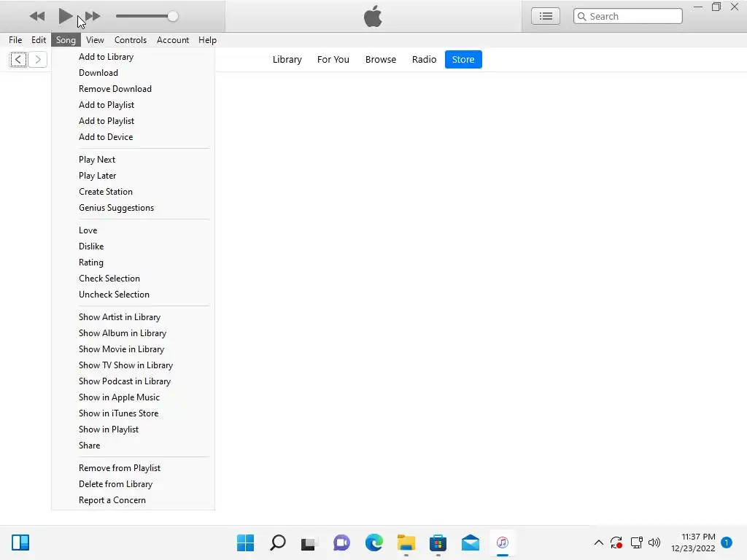Viewport: 747px width, 560px height.
Task: Open the Controls menu
Action: (131, 40)
